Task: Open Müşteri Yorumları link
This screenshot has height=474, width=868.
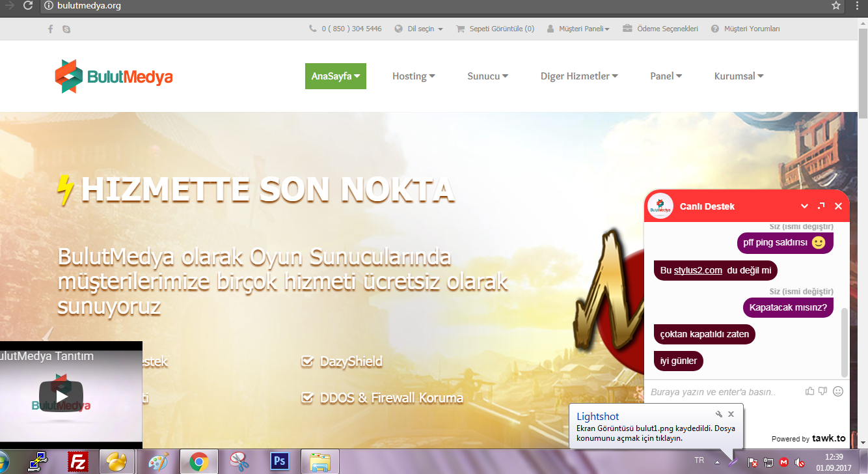Action: (x=745, y=29)
